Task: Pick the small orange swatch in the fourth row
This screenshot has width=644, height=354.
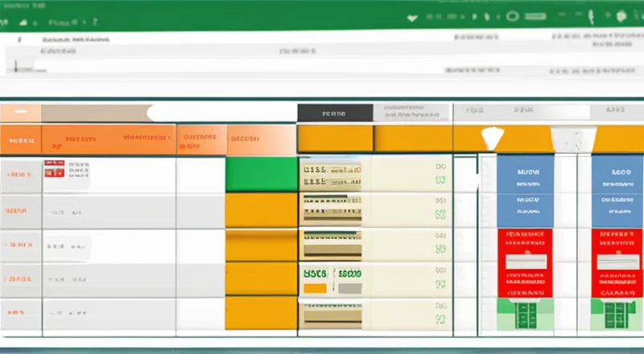Action: (x=314, y=287)
